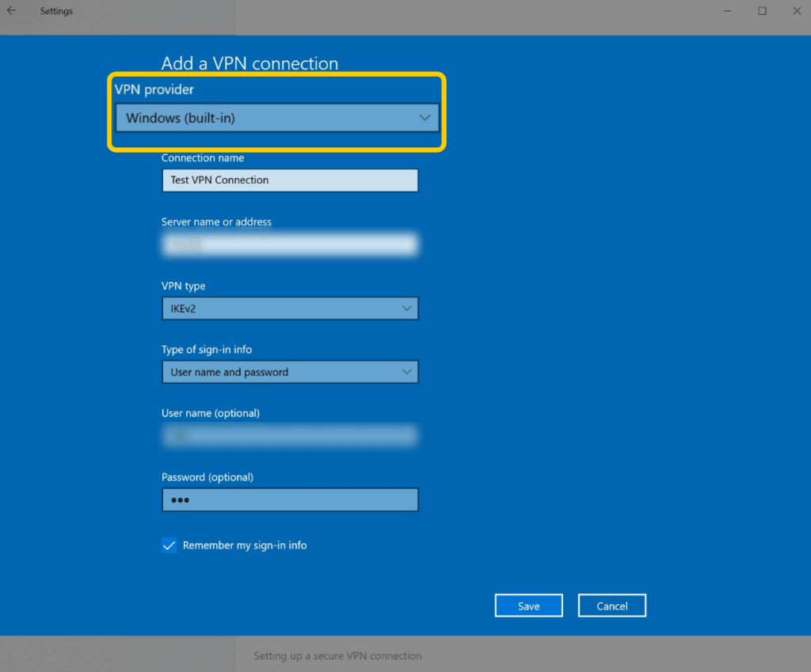The image size is (811, 672).
Task: Save the VPN connection
Action: tap(528, 606)
